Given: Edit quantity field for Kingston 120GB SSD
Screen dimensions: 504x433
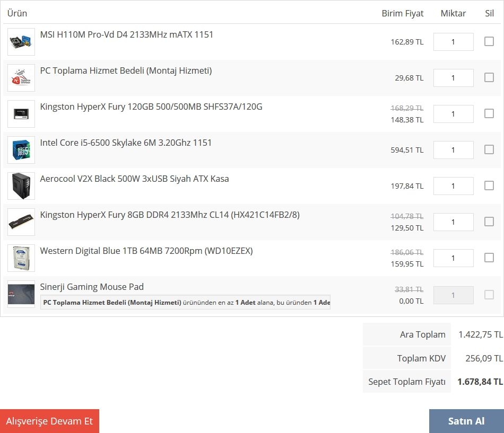Looking at the screenshot, I should point(453,114).
